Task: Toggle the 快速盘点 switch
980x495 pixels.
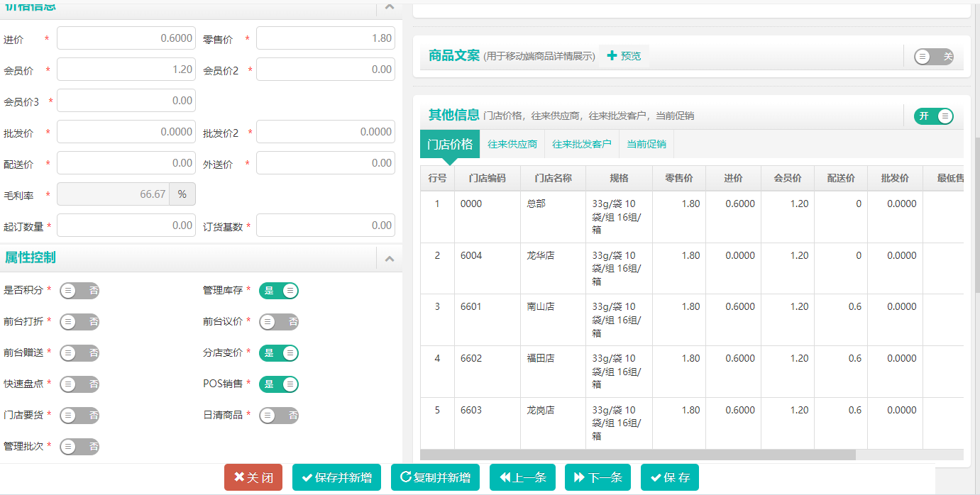Action: 79,384
